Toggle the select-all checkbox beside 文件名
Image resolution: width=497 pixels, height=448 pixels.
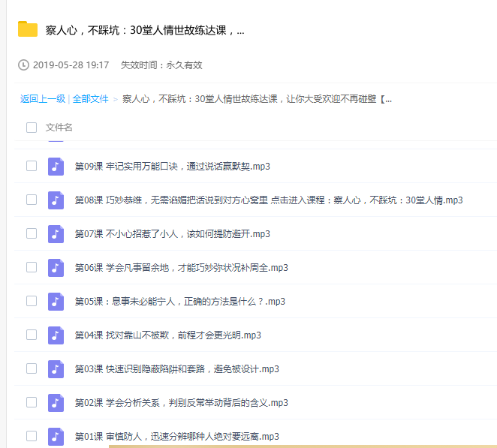[32, 128]
